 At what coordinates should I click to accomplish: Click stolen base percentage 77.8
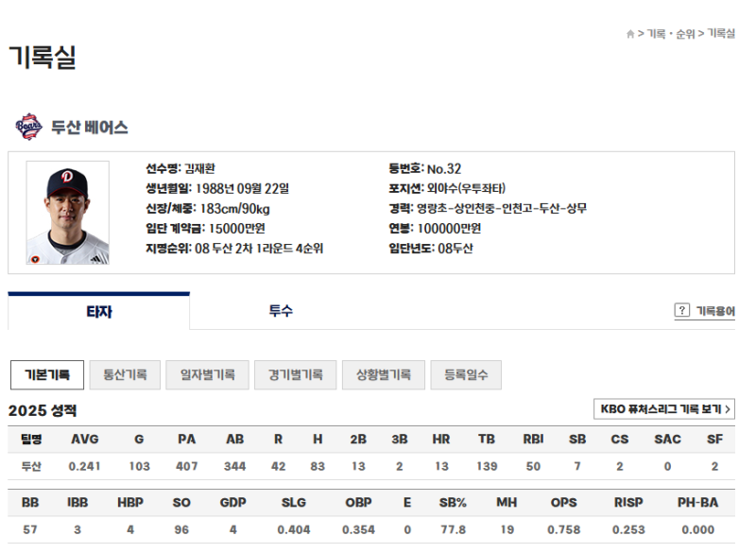[453, 529]
